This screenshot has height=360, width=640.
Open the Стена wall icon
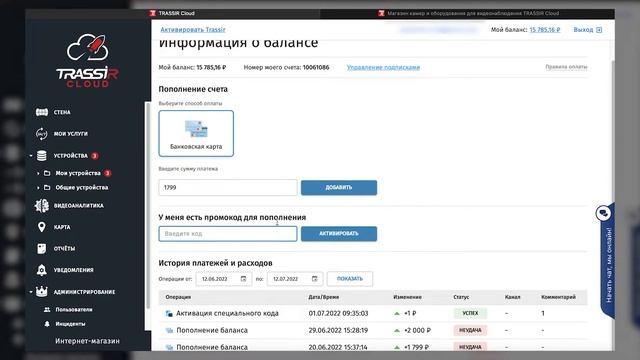42,112
